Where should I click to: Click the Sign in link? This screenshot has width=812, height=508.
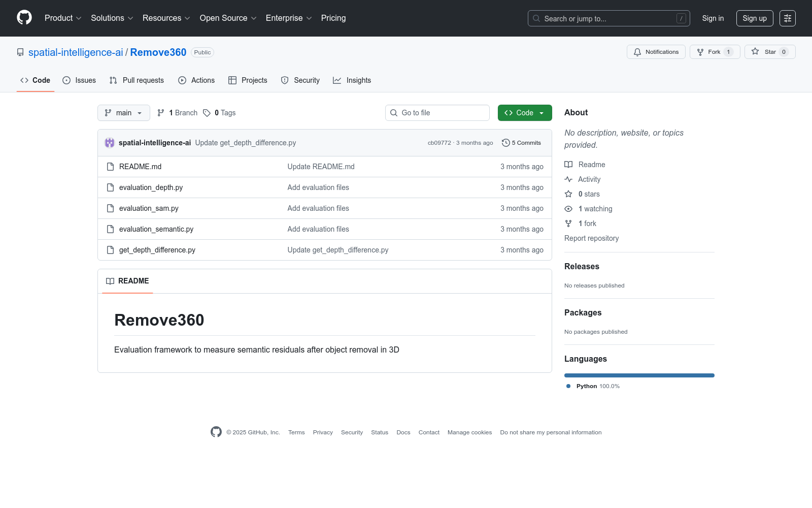pyautogui.click(x=713, y=18)
